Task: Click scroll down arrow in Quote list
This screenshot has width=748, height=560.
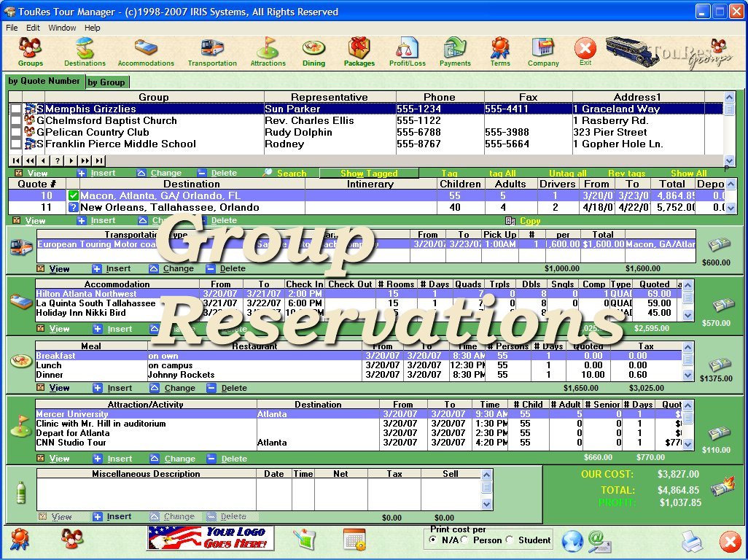Action: tap(731, 208)
